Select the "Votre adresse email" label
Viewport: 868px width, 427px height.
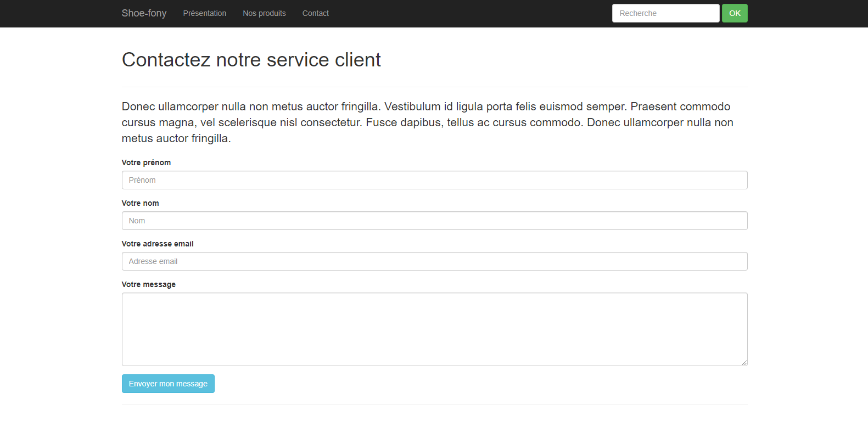pyautogui.click(x=158, y=244)
